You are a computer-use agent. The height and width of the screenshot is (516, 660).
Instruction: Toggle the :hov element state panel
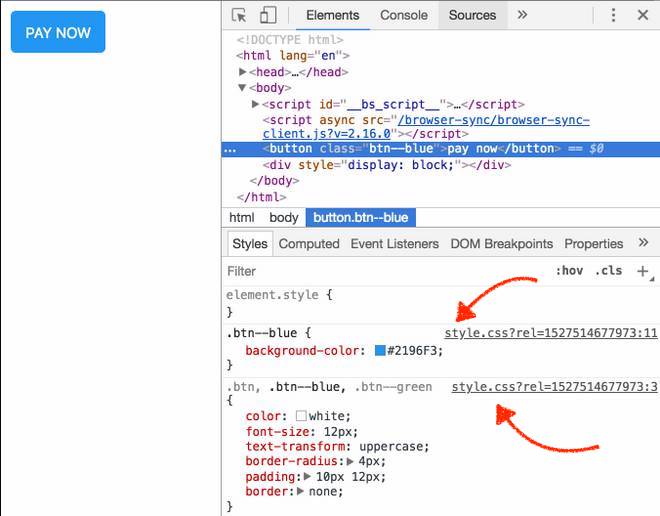point(569,271)
